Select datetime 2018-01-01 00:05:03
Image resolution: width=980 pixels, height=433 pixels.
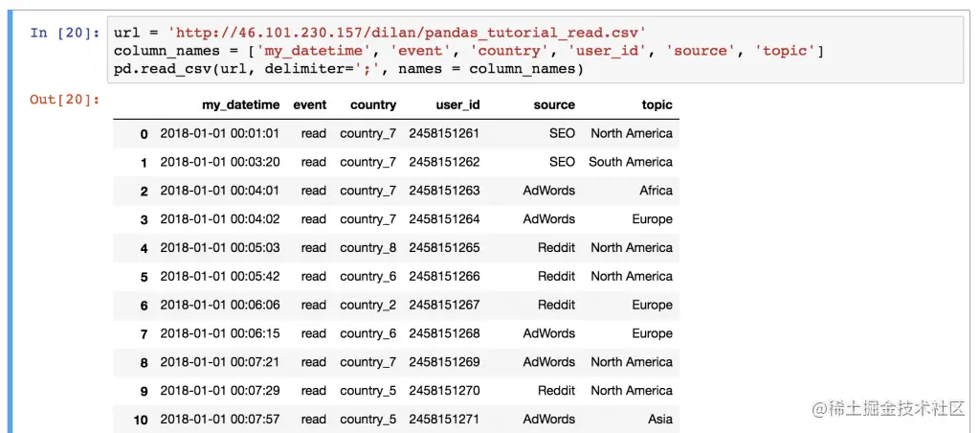coord(220,248)
